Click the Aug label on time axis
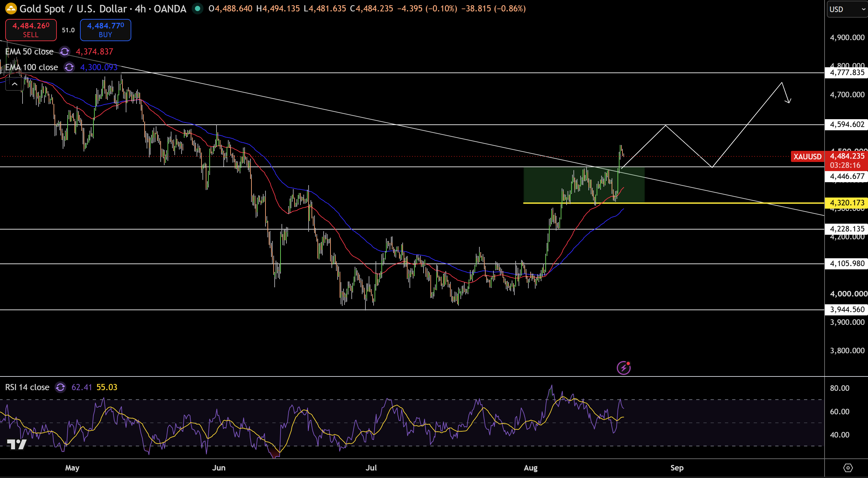The height and width of the screenshot is (478, 868). pyautogui.click(x=531, y=468)
